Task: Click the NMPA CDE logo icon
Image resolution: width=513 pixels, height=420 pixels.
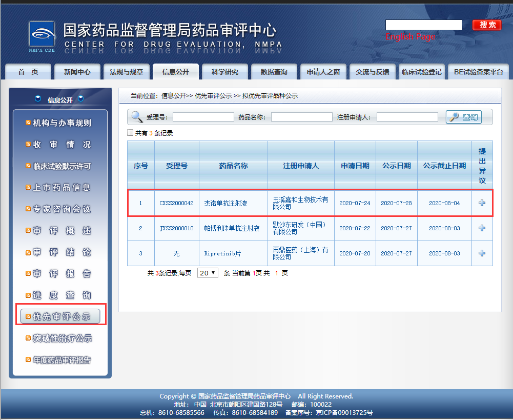Action: coord(43,34)
